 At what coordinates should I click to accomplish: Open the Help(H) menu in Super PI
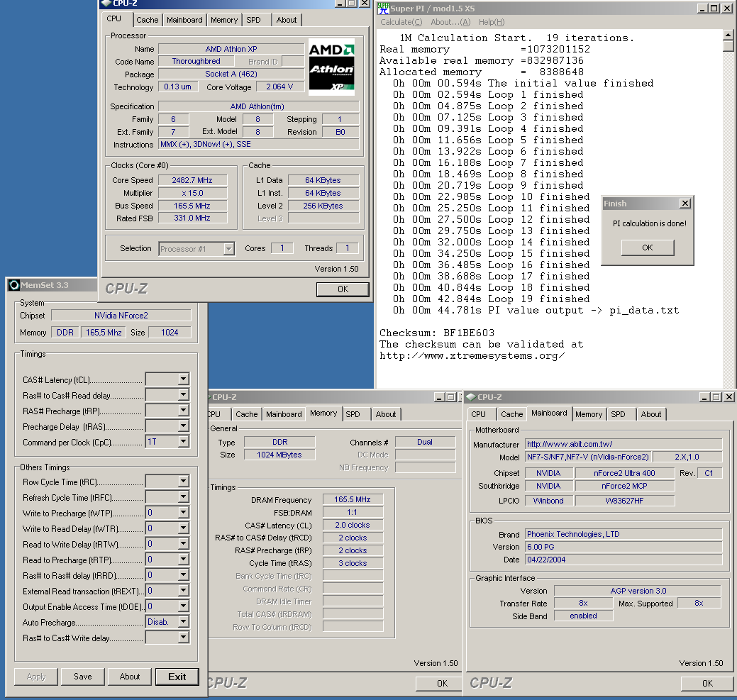coord(491,22)
